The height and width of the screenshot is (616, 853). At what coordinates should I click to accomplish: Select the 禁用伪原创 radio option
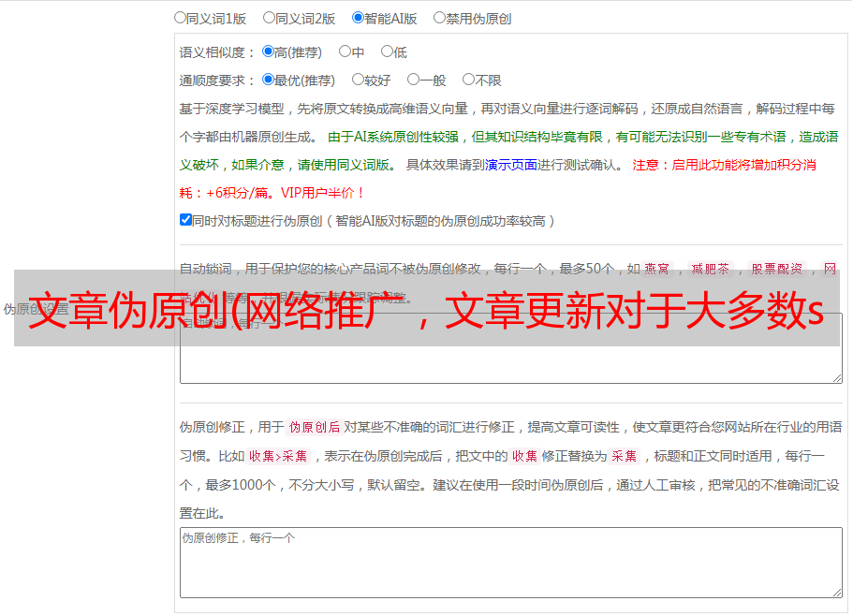point(439,18)
